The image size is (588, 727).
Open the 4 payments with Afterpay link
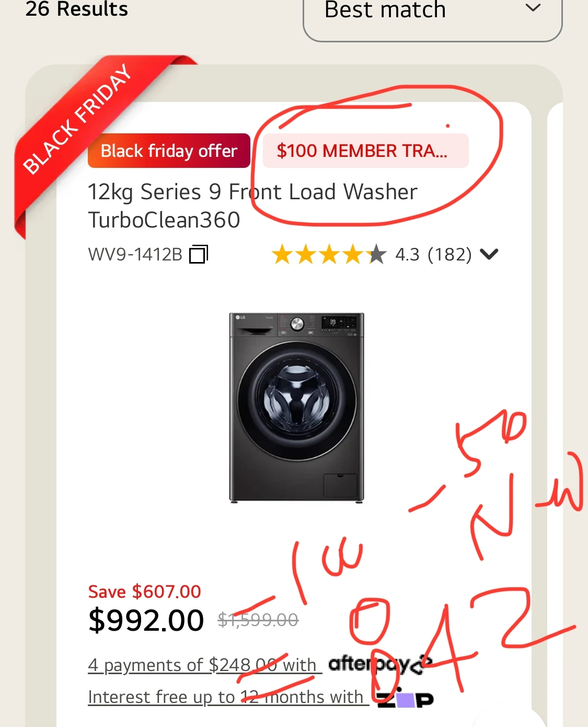[205, 665]
